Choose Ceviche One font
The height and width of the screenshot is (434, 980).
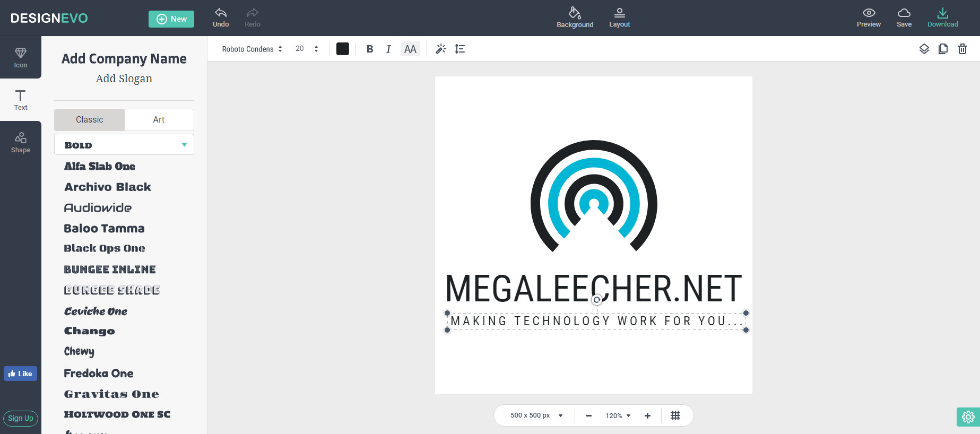96,311
